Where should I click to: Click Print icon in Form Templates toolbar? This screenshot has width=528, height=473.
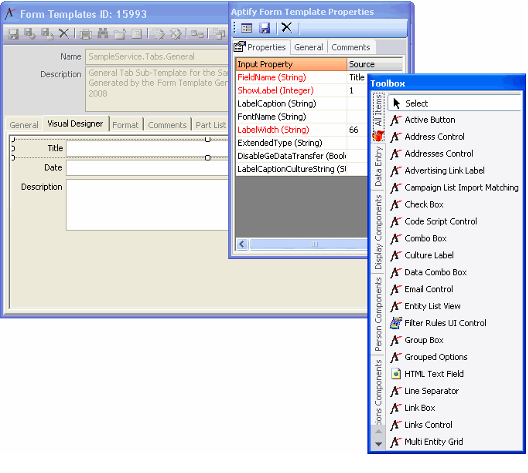click(86, 34)
